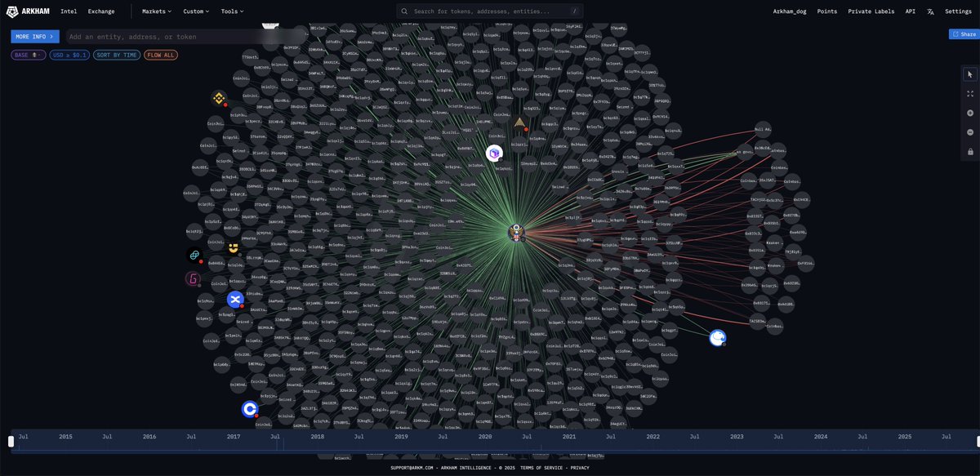Click the search magnifier icon
Image resolution: width=980 pixels, height=476 pixels.
(x=405, y=11)
